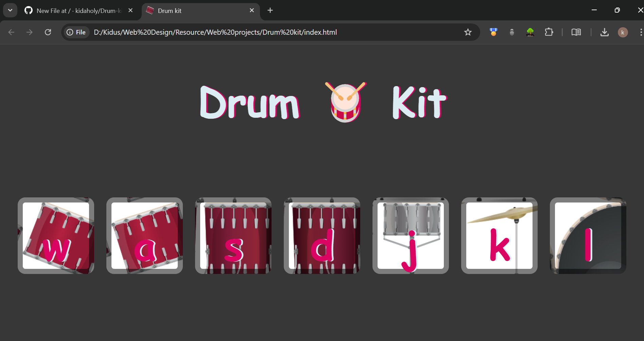
Task: Open the Extensions puzzle menu
Action: click(549, 32)
